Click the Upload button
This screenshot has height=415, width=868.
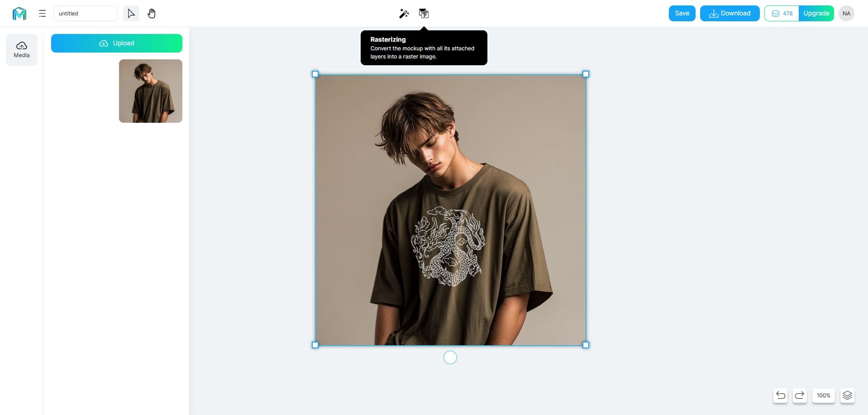[117, 43]
